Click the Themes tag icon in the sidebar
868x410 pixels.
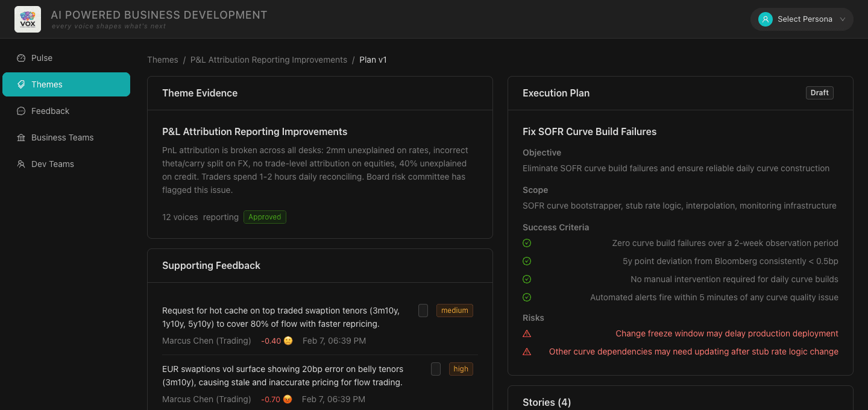tap(20, 84)
